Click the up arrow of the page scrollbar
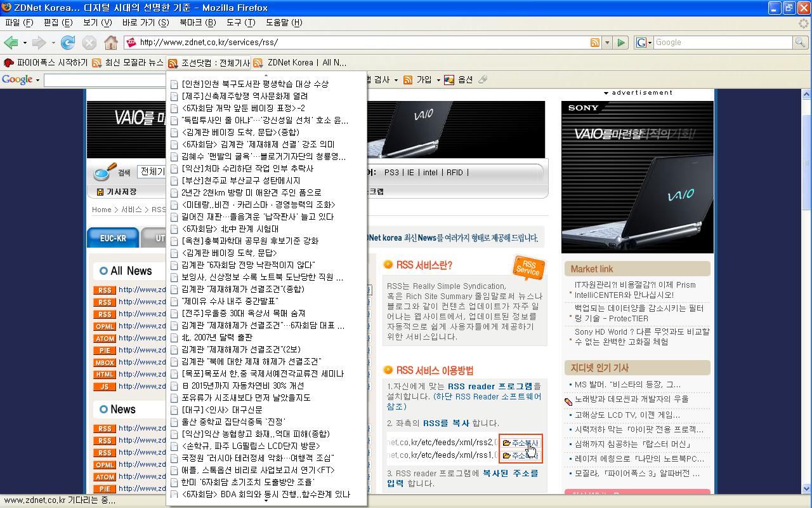This screenshot has height=508, width=812. pyautogui.click(x=806, y=94)
